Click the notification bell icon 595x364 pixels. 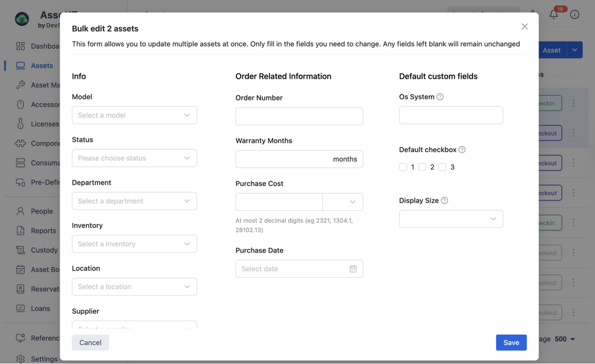554,14
